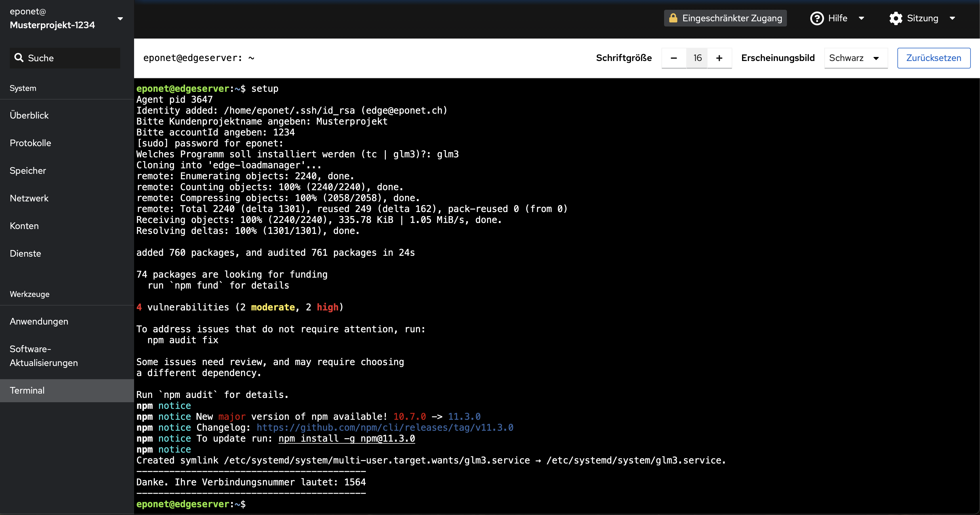Click the Zurücksetzen button
Image resolution: width=980 pixels, height=515 pixels.
934,58
